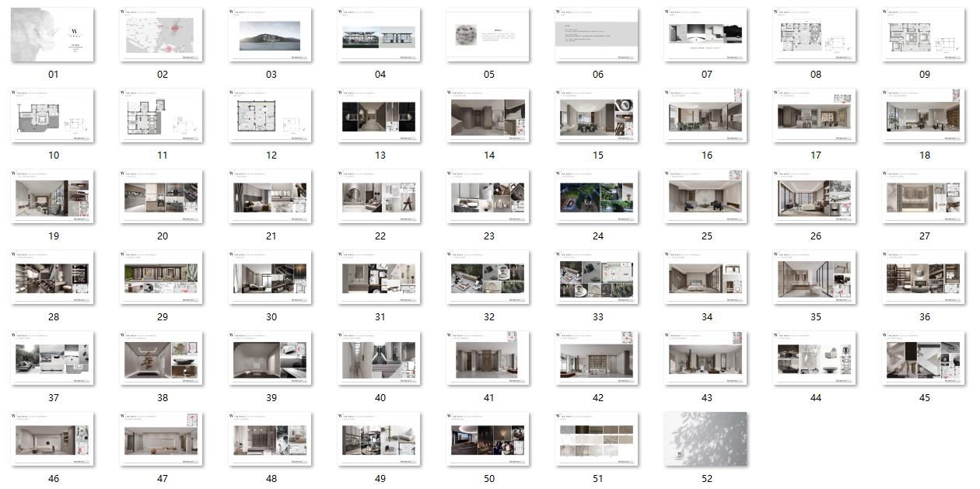
Task: Select thumbnail number 37
Action: coord(53,358)
